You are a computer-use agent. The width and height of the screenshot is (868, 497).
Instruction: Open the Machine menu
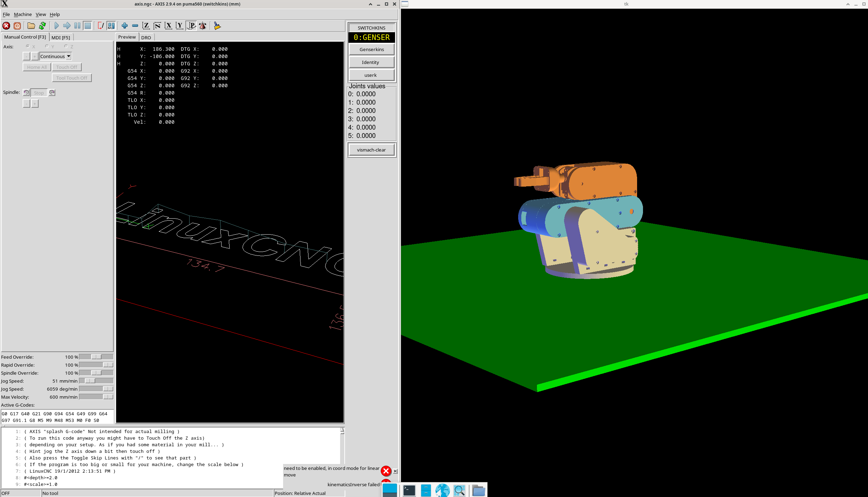[x=23, y=14]
